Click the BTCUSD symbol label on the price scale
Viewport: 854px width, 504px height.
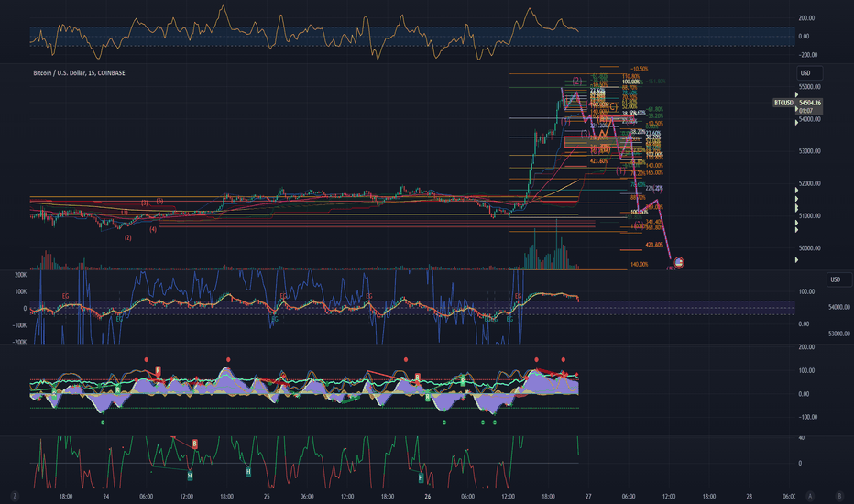783,103
